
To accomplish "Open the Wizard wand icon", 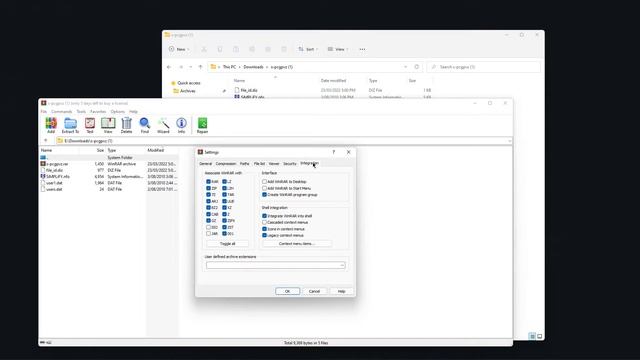I will tap(163, 125).
